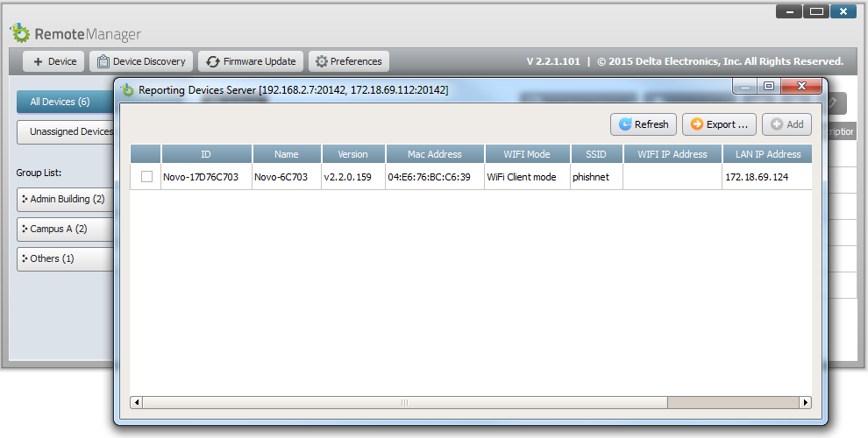Minimize the Reporting Devices Server dialog
Screen dimensions: 868x438
pos(745,86)
